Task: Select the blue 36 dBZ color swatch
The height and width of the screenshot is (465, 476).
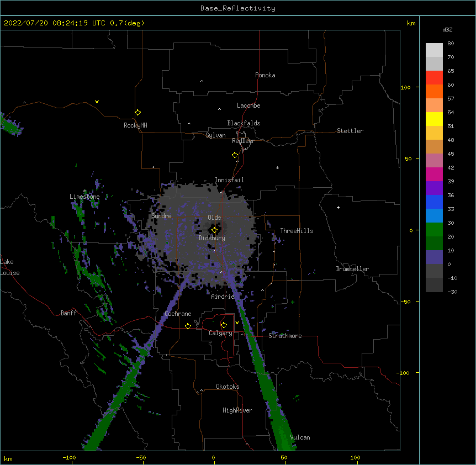Action: click(434, 202)
